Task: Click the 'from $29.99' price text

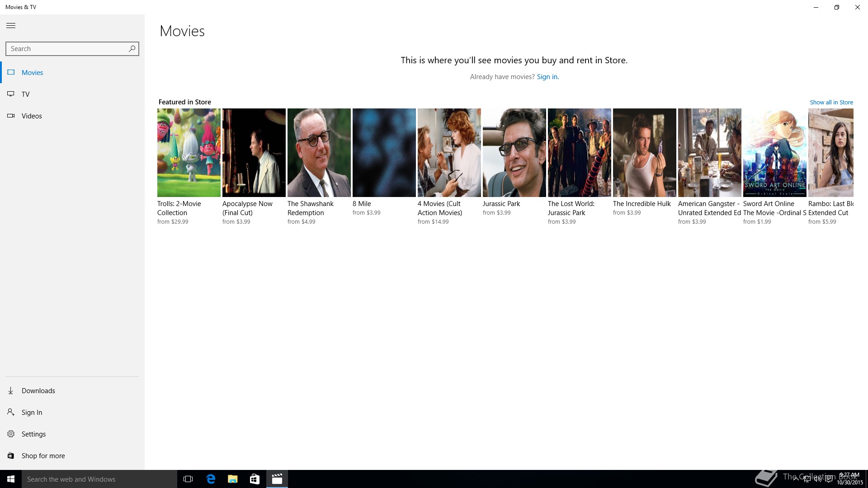Action: (173, 222)
